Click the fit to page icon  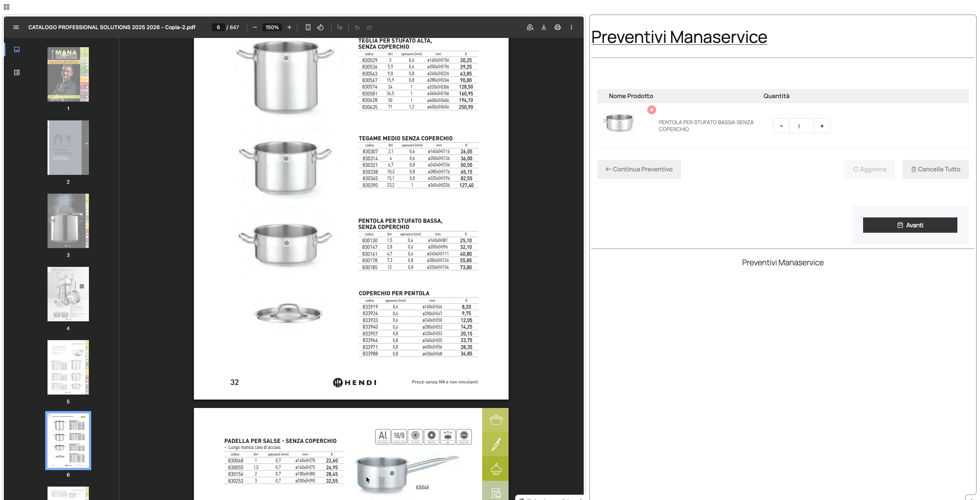(308, 27)
